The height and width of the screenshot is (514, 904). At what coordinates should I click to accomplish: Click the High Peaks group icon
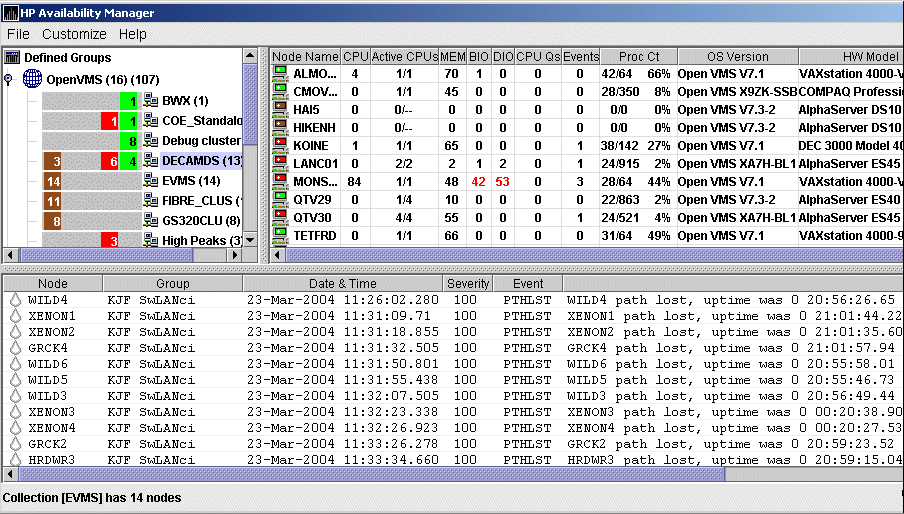(x=150, y=240)
